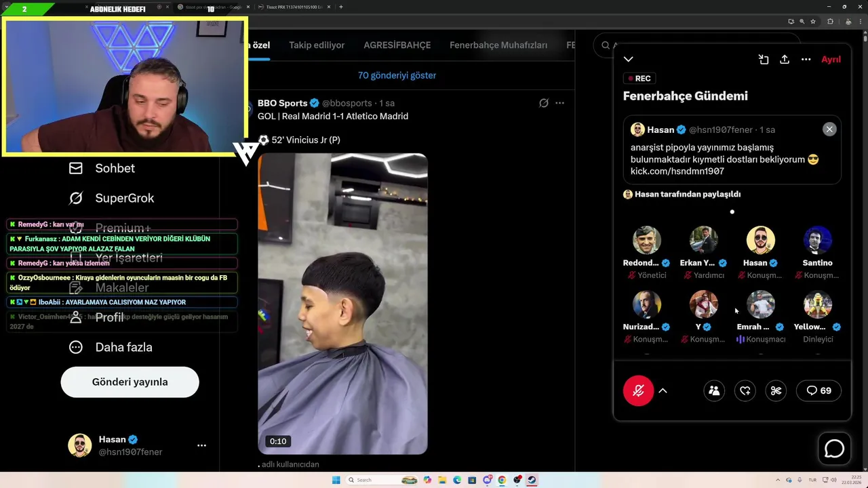Viewport: 868px width, 488px height.
Task: Open Chrome from taskbar
Action: click(502, 480)
